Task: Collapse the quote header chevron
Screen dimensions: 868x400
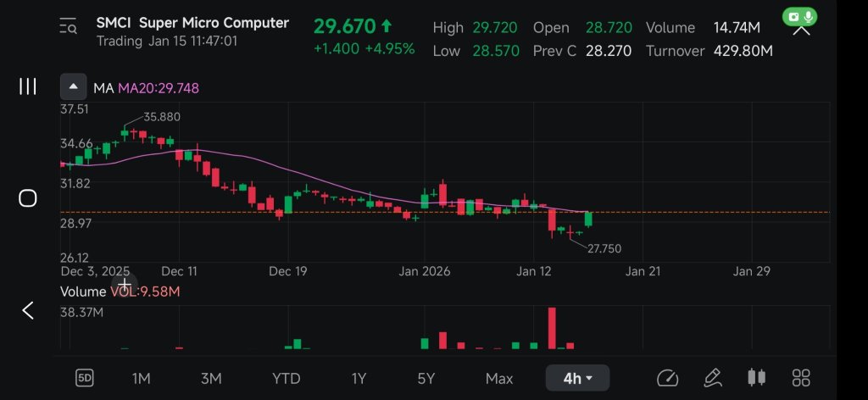Action: [802, 31]
